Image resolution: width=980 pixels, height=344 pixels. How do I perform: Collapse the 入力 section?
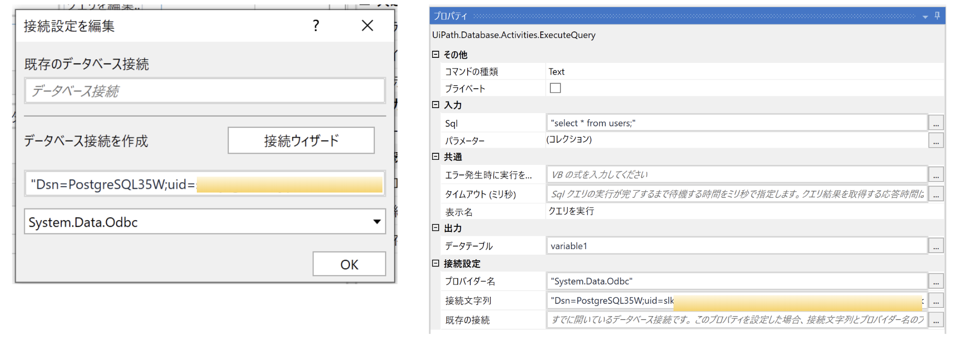click(x=435, y=105)
